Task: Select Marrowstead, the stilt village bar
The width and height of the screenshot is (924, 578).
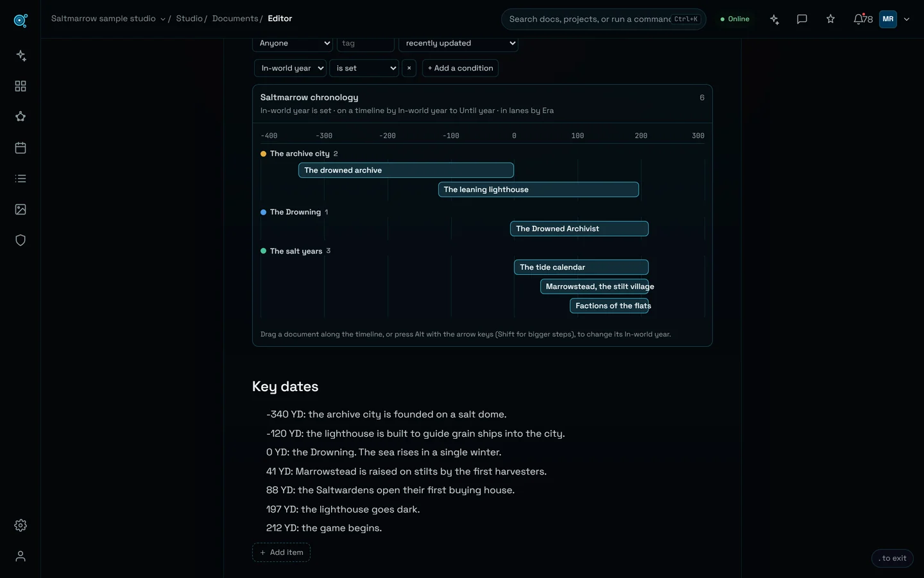Action: click(595, 286)
